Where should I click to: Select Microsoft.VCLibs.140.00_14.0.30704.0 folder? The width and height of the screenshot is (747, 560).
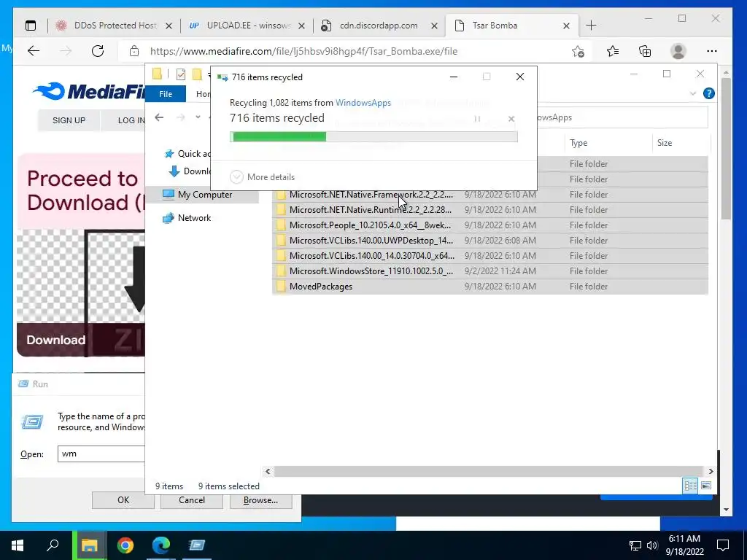pyautogui.click(x=489, y=255)
